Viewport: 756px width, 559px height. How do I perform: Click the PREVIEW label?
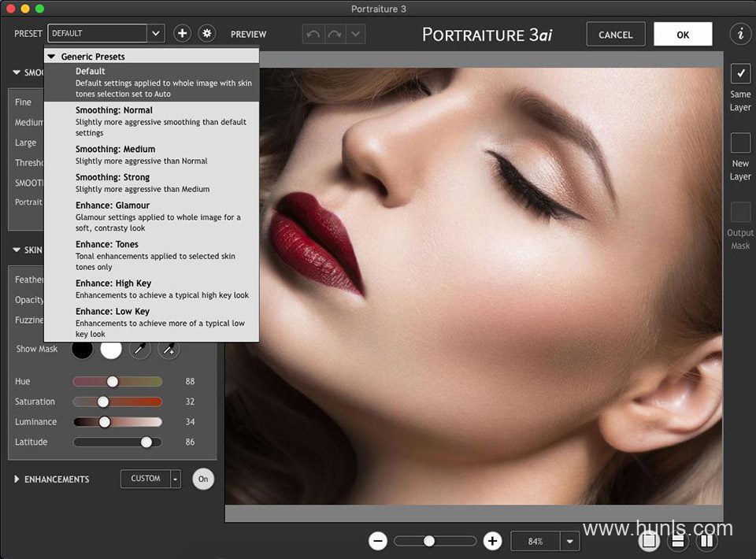[248, 34]
